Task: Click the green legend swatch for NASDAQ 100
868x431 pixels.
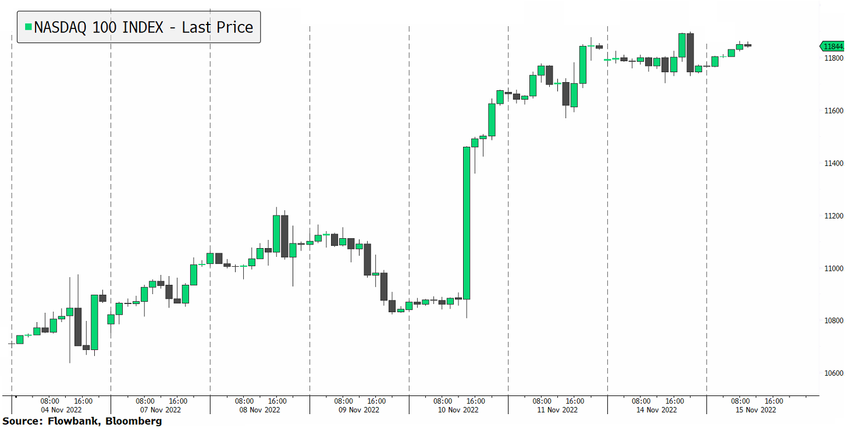Action: [27, 27]
